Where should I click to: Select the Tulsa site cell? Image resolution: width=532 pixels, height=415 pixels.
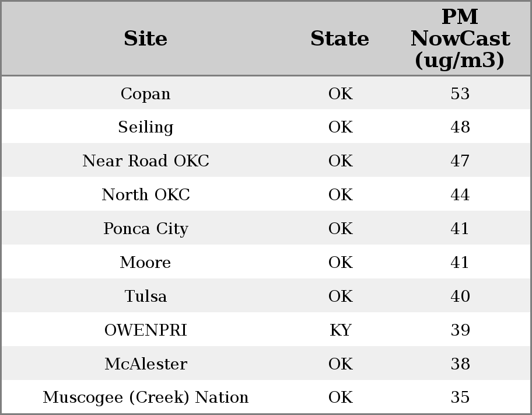click(x=145, y=297)
